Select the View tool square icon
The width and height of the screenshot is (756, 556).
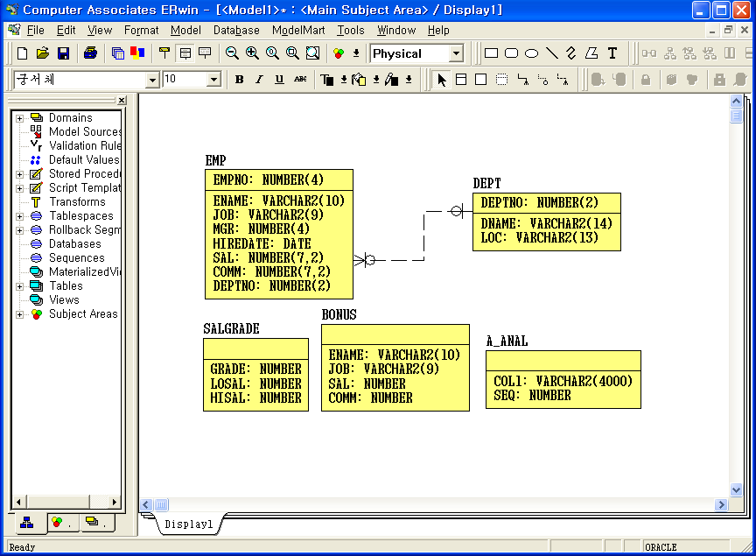click(480, 80)
